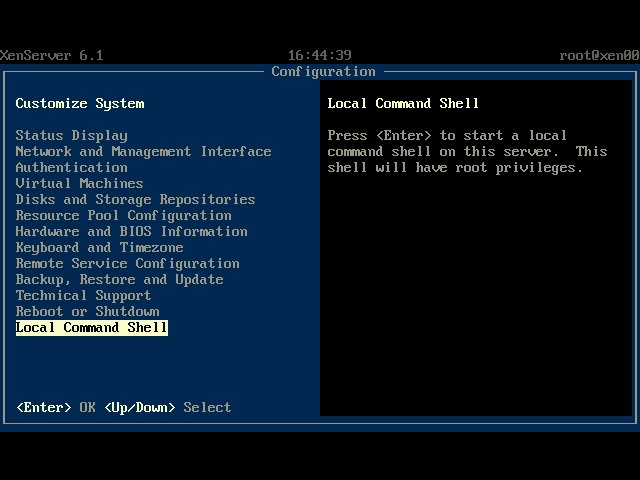Click the <Enter> OK hint
The image size is (640, 480).
[x=56, y=407]
